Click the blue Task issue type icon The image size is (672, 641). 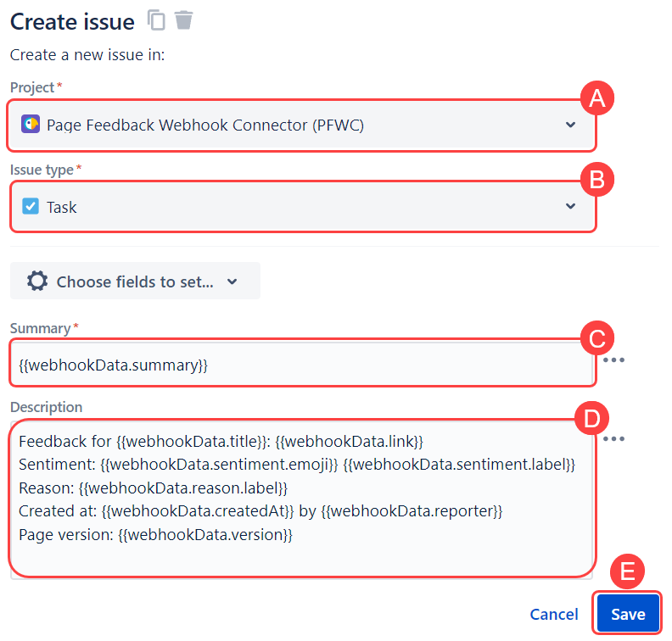(x=31, y=206)
